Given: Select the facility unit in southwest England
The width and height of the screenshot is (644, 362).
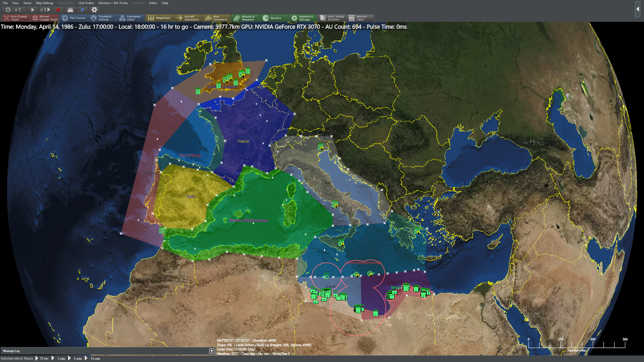Looking at the screenshot, I should coord(198,92).
